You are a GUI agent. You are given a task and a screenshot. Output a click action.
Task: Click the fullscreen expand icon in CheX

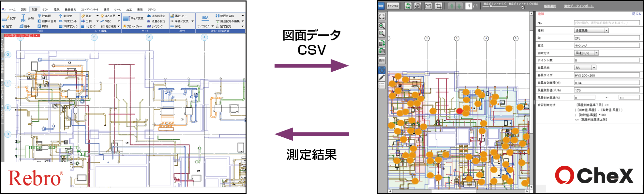tap(382, 17)
